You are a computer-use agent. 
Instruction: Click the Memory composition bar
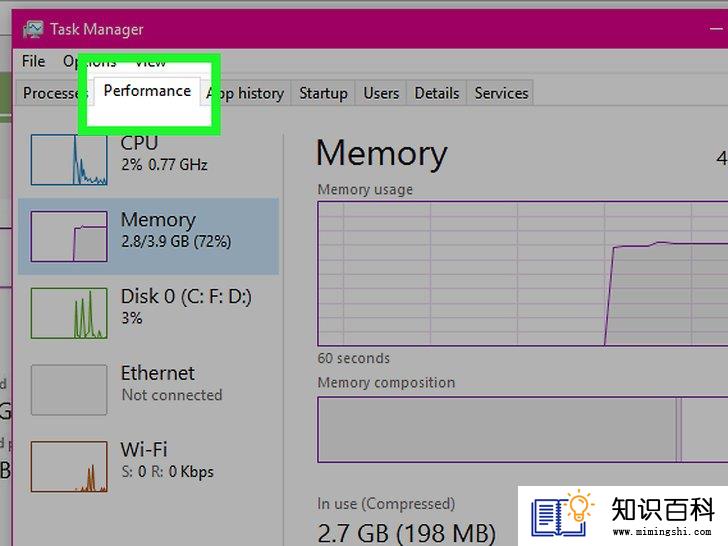(x=523, y=429)
